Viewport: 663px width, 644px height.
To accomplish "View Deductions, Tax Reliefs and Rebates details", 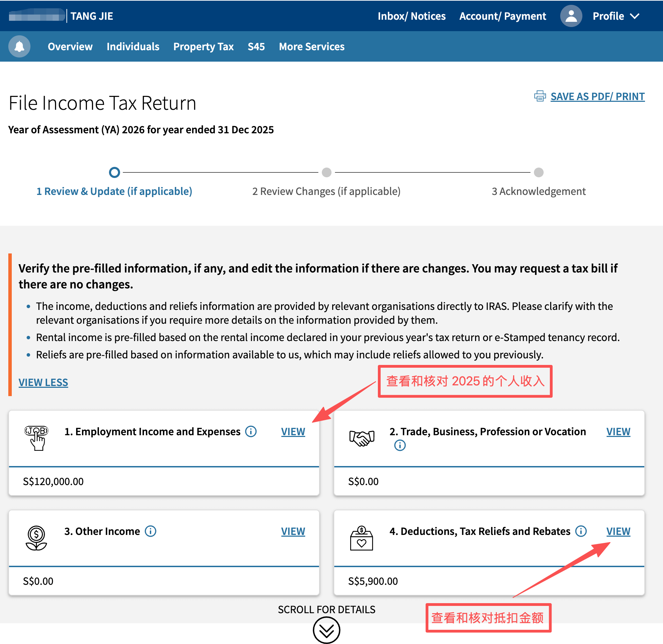I will [618, 531].
